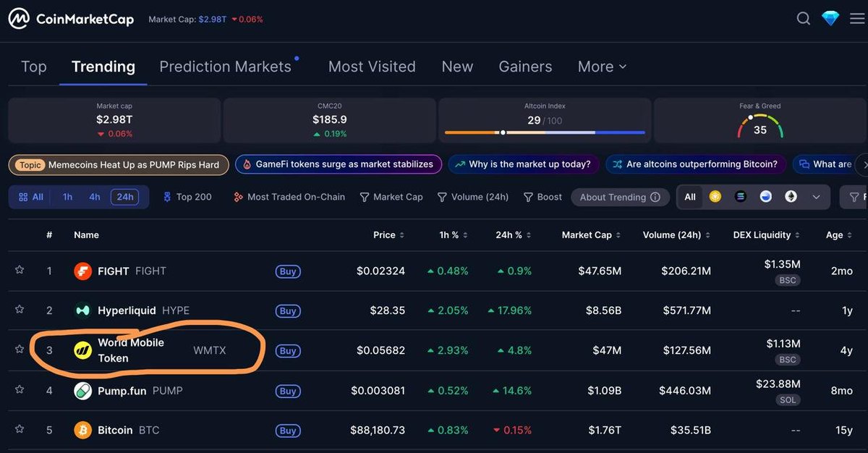868x453 pixels.
Task: Click the Hyperliquid coin logo
Action: point(83,310)
